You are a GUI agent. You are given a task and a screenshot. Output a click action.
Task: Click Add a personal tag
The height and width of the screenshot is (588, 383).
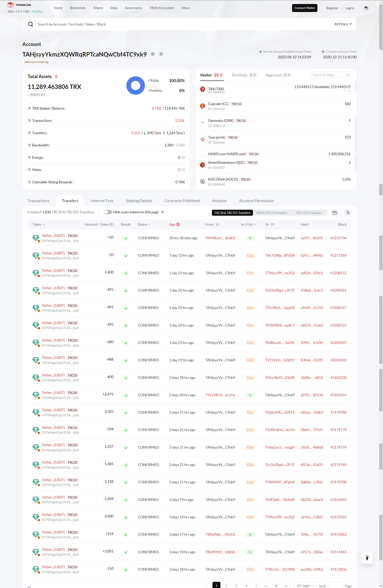click(x=36, y=62)
